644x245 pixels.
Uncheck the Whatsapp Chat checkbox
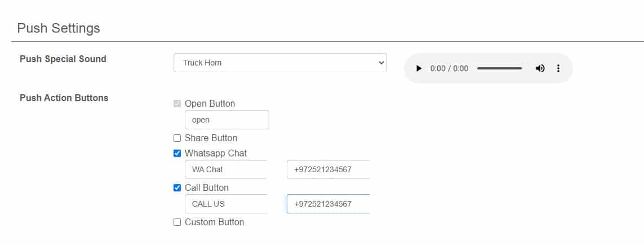pos(177,153)
